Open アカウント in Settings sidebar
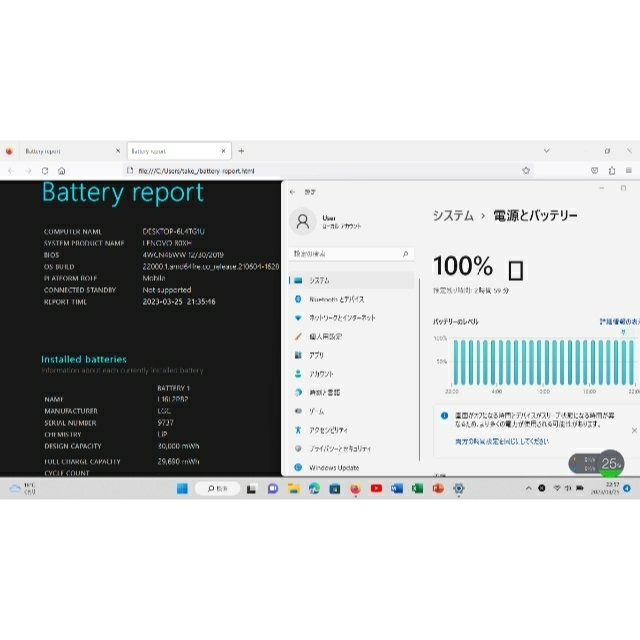 coord(352,373)
